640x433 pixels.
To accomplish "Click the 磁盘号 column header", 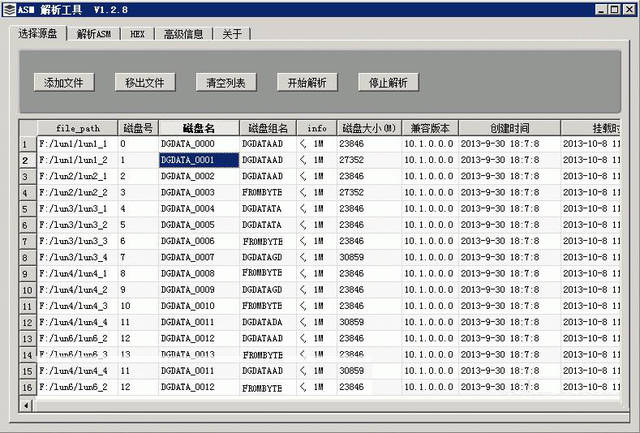I will (x=138, y=128).
